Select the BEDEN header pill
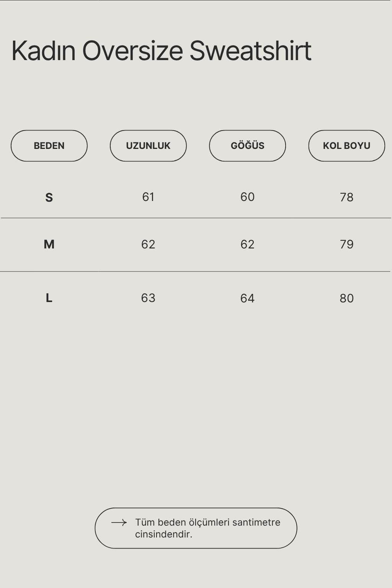The width and height of the screenshot is (392, 588). 49,146
